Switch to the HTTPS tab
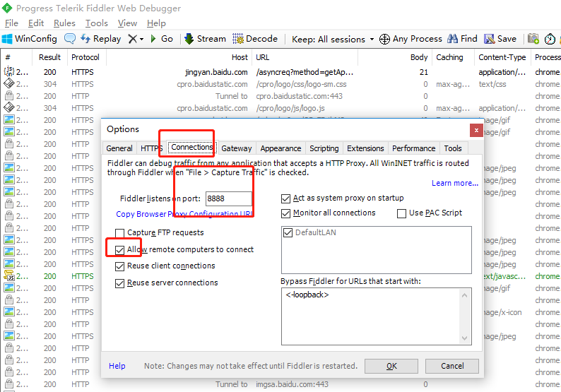 coord(151,148)
